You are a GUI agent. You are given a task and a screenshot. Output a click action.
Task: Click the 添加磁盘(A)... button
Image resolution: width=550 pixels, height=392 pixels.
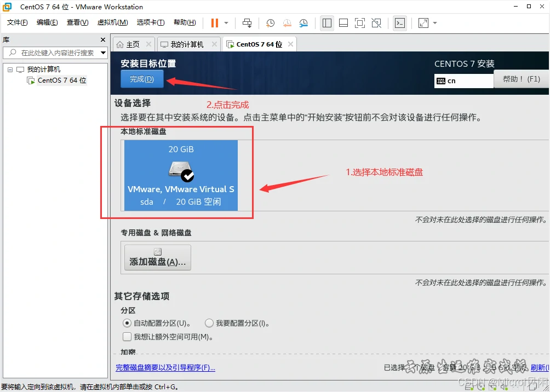click(x=157, y=257)
